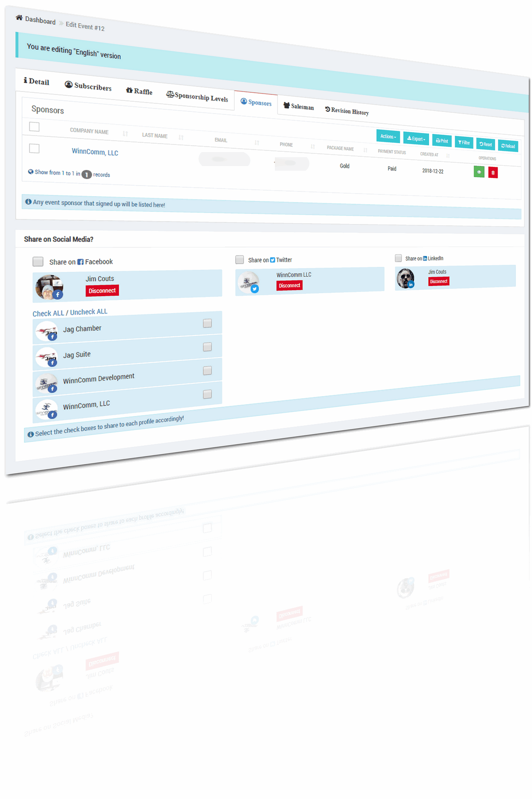
Task: Select the WinnComm, LLC sponsor row checkbox
Action: [34, 148]
